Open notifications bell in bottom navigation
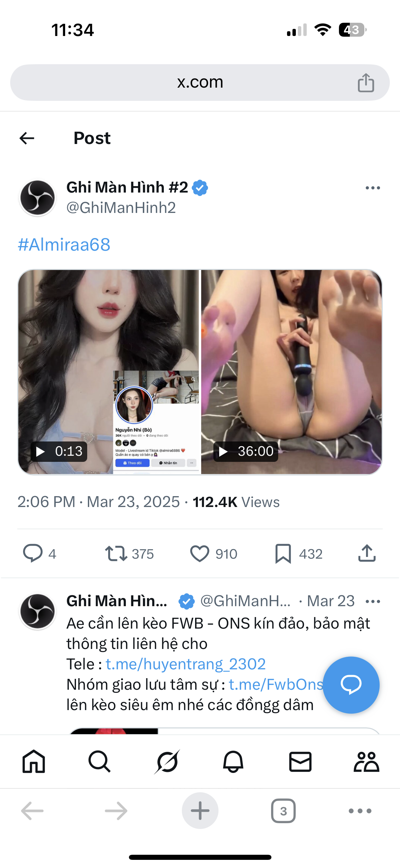Screen dimensions: 400x868 pyautogui.click(x=233, y=762)
